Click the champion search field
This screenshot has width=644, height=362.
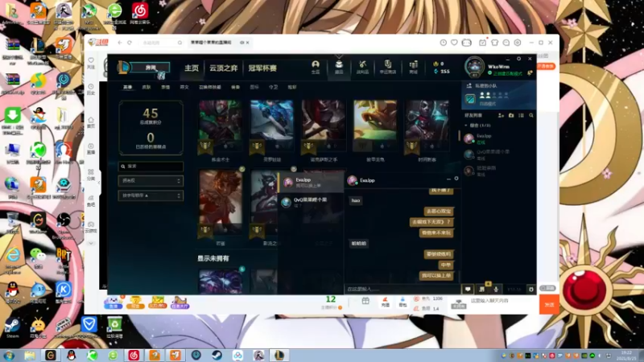[151, 167]
